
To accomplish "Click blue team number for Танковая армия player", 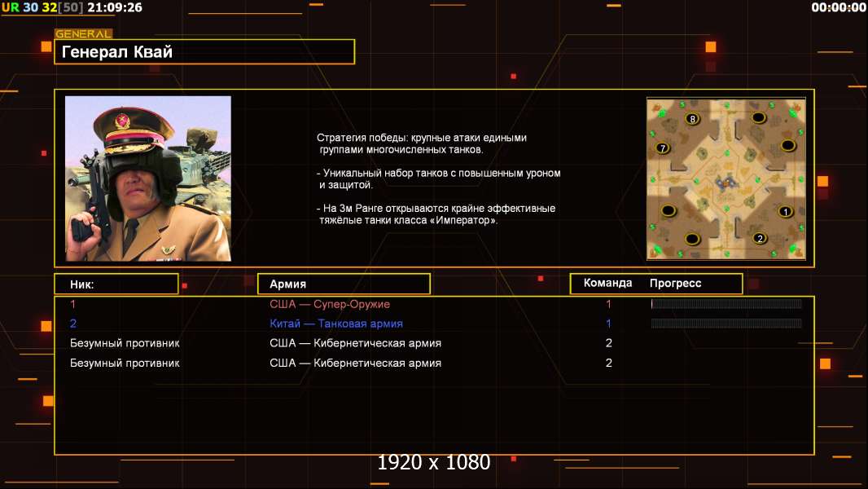I will click(x=608, y=324).
